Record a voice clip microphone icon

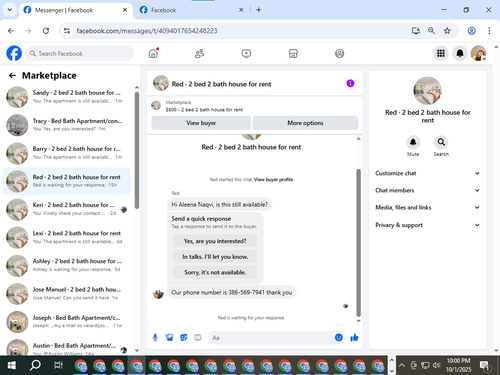(155, 338)
